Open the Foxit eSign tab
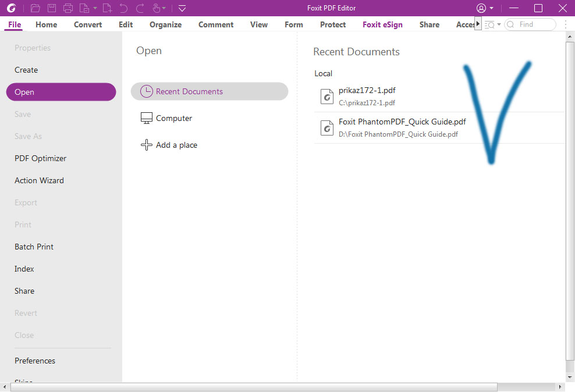 click(382, 24)
